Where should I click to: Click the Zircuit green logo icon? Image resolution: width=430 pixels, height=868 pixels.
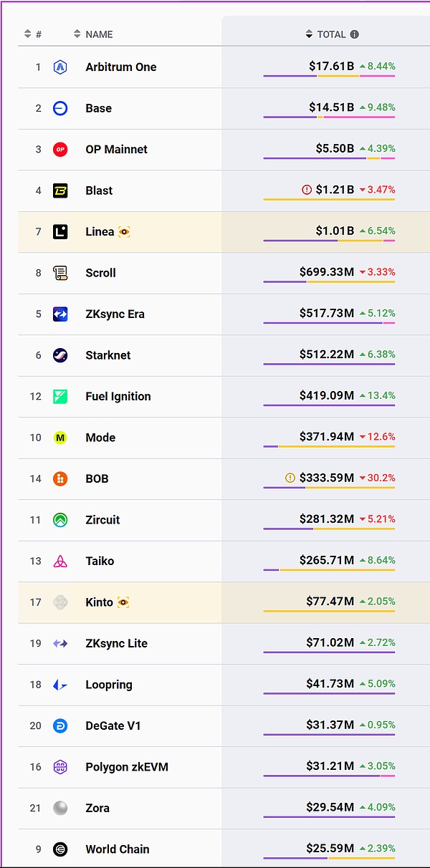[60, 520]
